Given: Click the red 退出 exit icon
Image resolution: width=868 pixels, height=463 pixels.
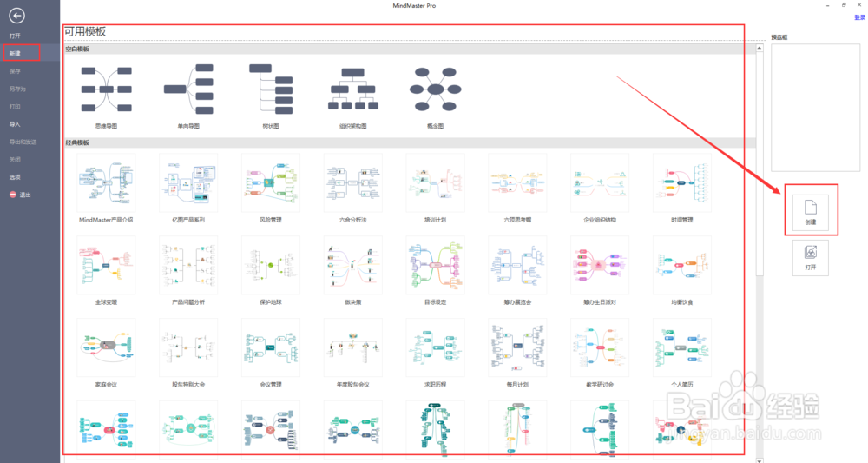Looking at the screenshot, I should (13, 195).
